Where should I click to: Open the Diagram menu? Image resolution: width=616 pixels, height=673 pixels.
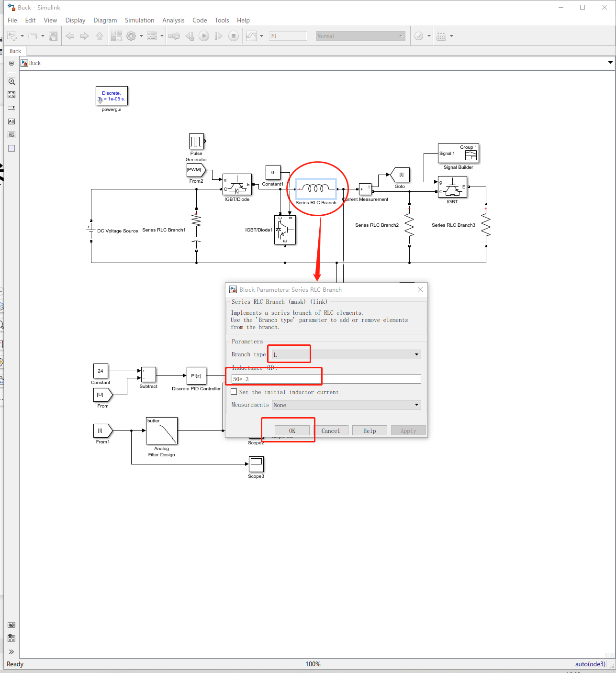coord(105,20)
